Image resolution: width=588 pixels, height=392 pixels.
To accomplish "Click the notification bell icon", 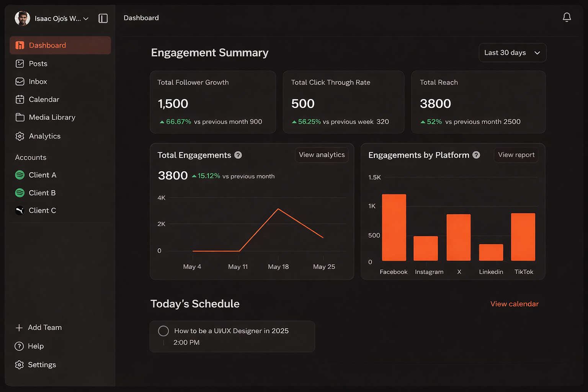I will (567, 17).
